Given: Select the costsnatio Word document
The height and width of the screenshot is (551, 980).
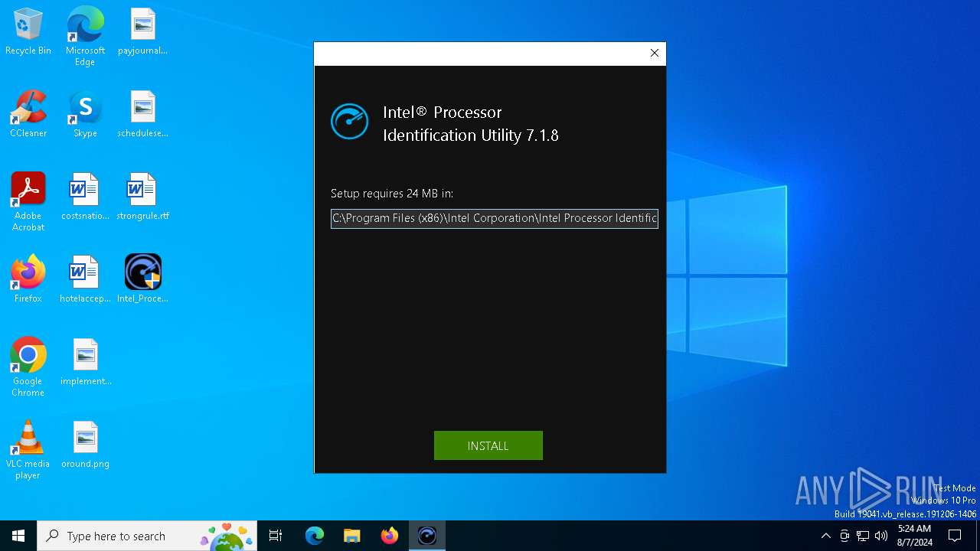Looking at the screenshot, I should [85, 197].
